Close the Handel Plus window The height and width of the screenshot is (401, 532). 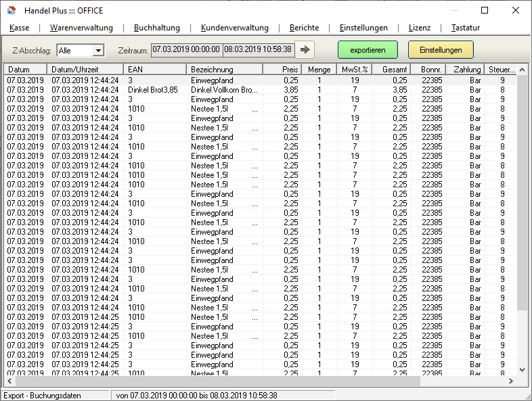click(x=516, y=10)
